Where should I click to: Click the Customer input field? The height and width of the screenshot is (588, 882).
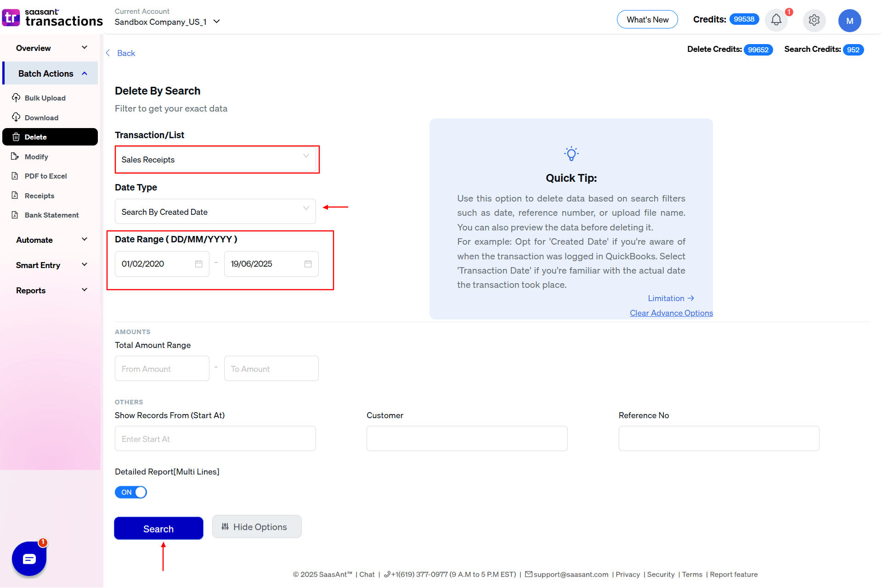click(x=467, y=439)
